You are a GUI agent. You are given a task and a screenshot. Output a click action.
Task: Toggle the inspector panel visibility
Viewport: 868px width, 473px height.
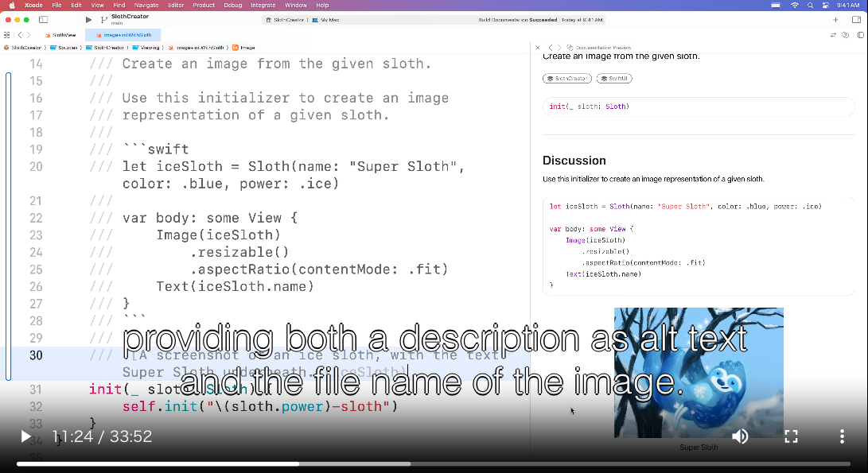point(856,20)
